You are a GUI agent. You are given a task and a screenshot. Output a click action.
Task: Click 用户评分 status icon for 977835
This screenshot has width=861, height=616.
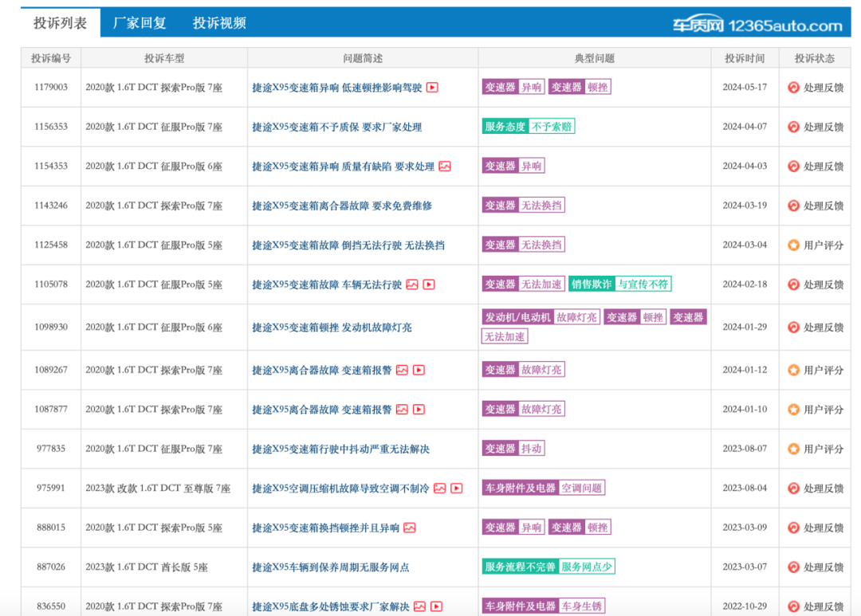tap(793, 449)
